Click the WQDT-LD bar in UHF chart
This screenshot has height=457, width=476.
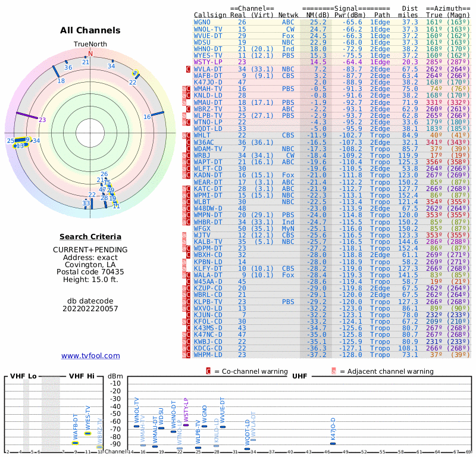click(247, 449)
